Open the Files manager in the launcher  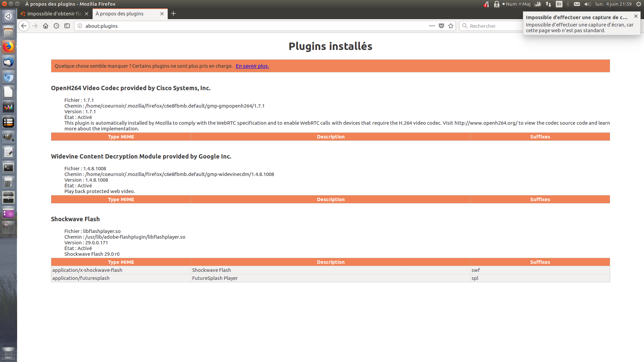(8, 32)
